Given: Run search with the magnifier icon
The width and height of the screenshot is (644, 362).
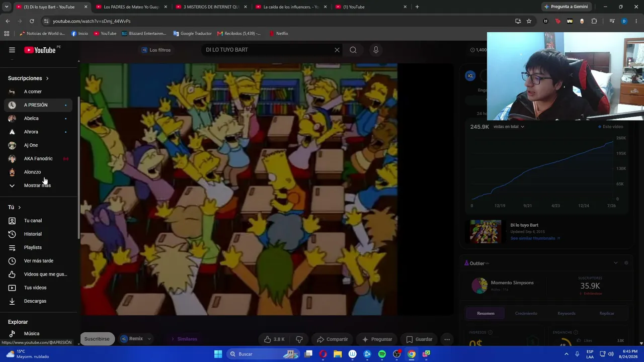Looking at the screenshot, I should 353,50.
